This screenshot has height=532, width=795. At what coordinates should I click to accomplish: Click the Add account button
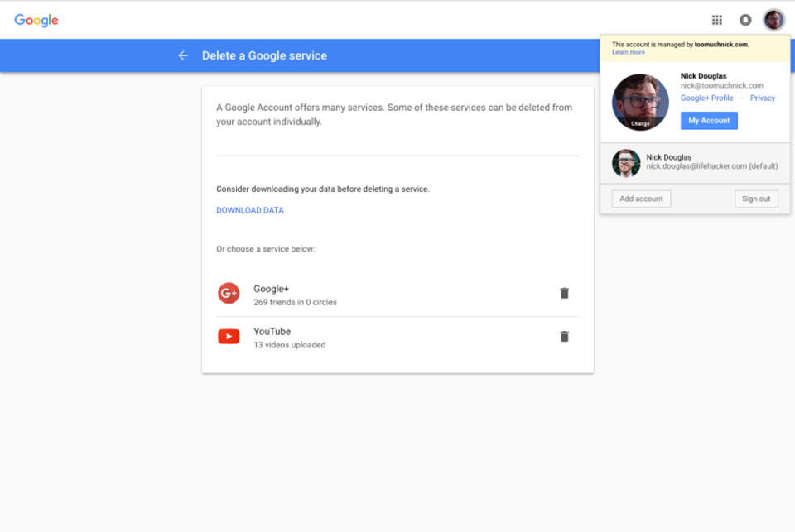(641, 199)
